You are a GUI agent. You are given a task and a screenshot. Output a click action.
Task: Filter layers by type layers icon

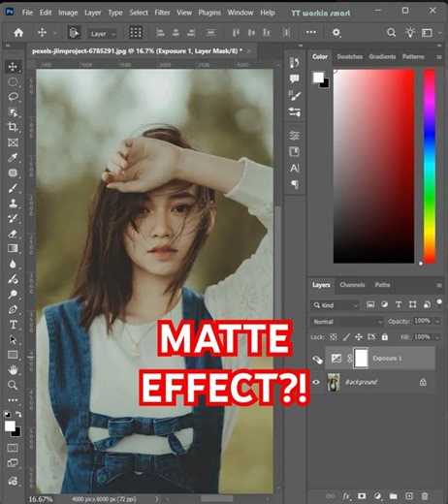[399, 304]
